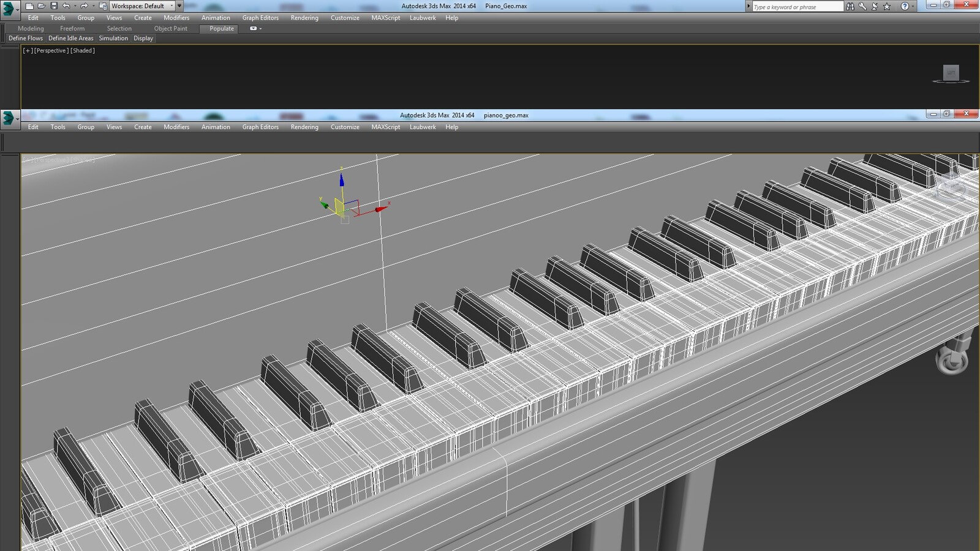Click the blue Z-axis arrow of transform gizmo
Viewport: 980px width, 551px height.
point(342,179)
